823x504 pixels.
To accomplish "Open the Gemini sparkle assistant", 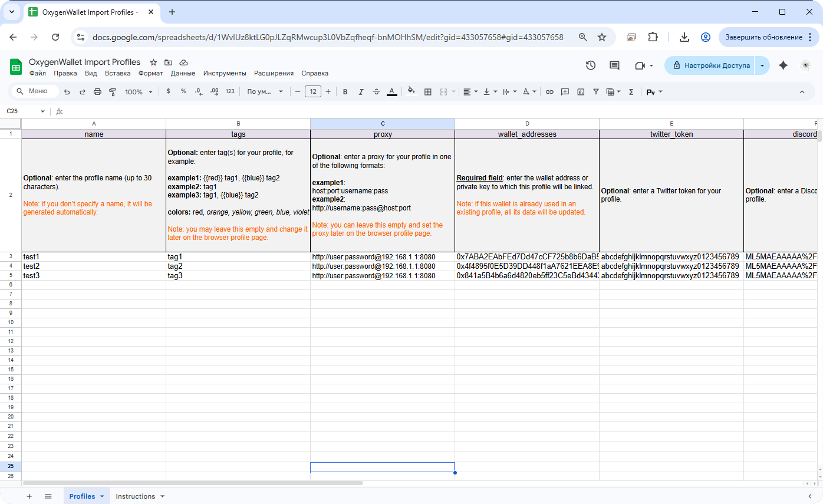I will pos(783,65).
